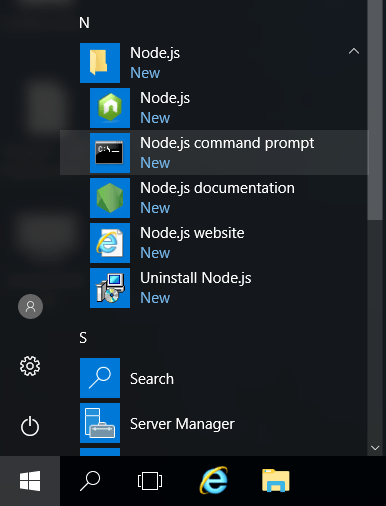
Task: Click the app list scrollbar thumb
Action: pos(375,110)
